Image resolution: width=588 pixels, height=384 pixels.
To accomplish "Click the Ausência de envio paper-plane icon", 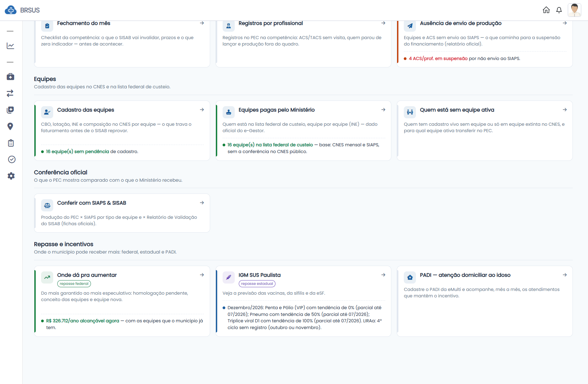I will pyautogui.click(x=410, y=26).
